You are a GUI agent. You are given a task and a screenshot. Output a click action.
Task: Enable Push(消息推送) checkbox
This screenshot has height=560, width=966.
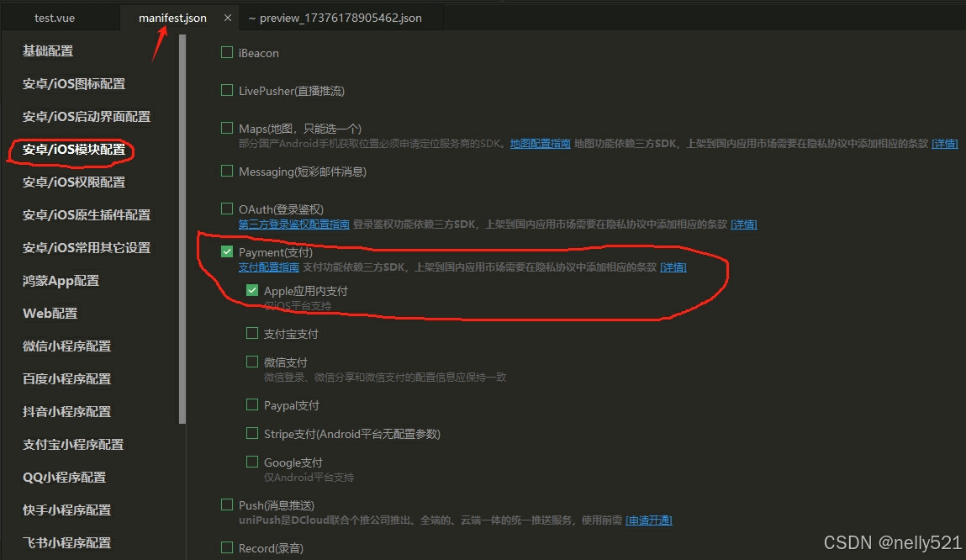coord(227,505)
